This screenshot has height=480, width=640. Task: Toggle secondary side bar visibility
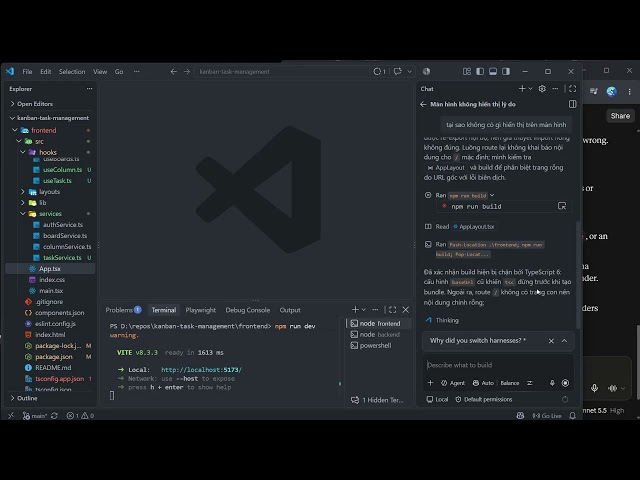point(506,71)
